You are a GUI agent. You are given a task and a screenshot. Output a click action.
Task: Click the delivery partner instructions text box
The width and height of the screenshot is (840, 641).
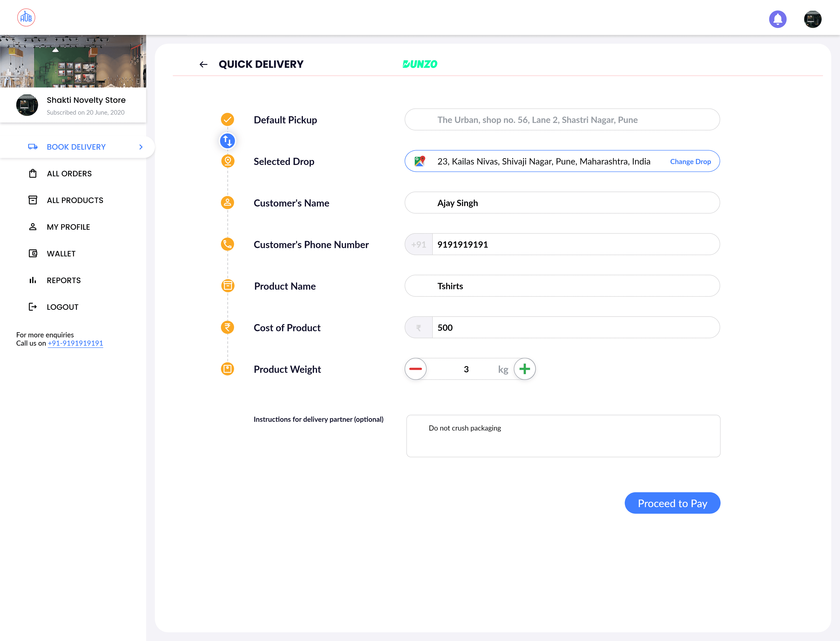(563, 436)
